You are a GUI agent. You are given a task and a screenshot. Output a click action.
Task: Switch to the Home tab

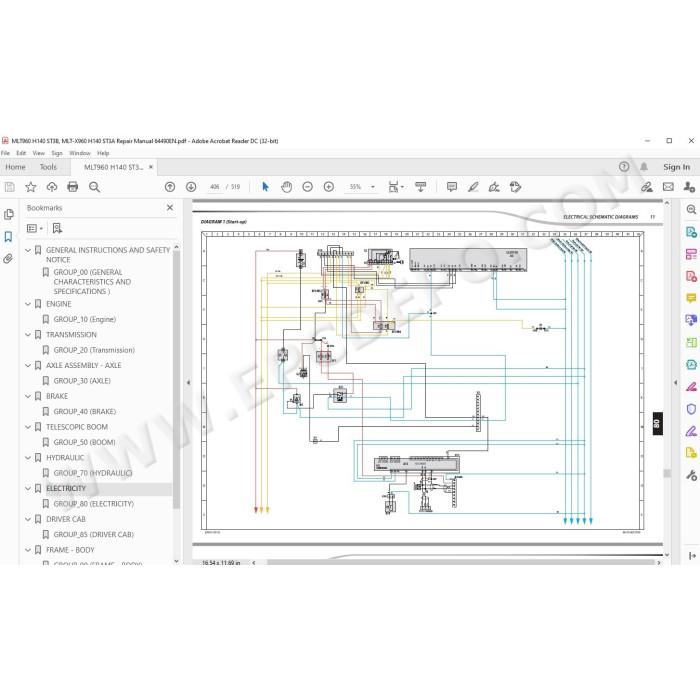(x=15, y=167)
